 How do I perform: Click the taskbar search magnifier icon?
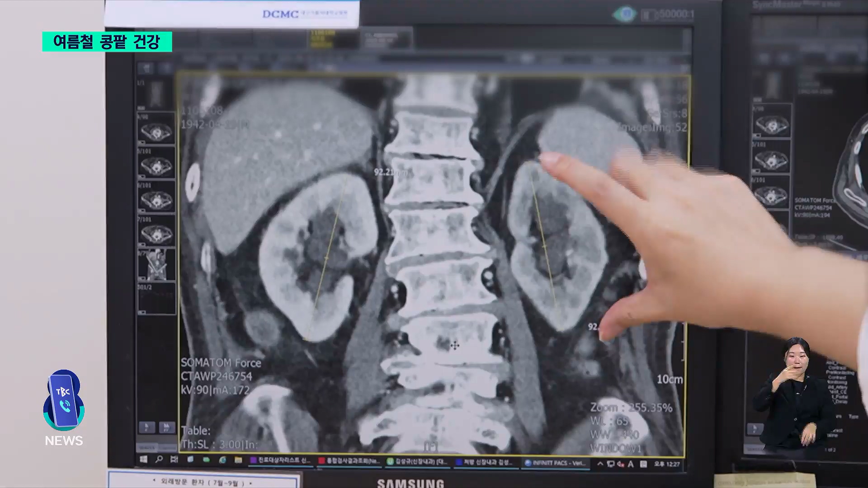point(159,460)
